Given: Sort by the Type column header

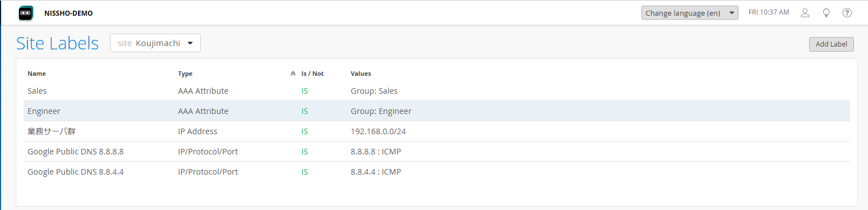Looking at the screenshot, I should click(185, 74).
